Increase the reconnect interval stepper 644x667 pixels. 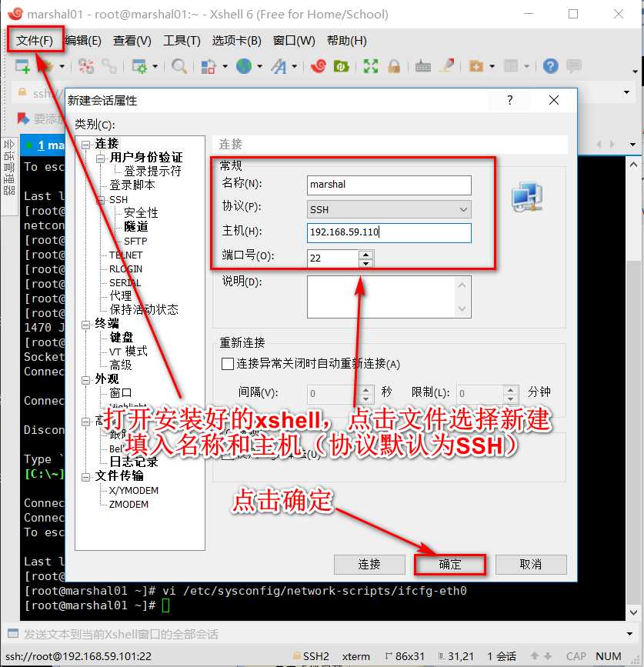coord(365,389)
